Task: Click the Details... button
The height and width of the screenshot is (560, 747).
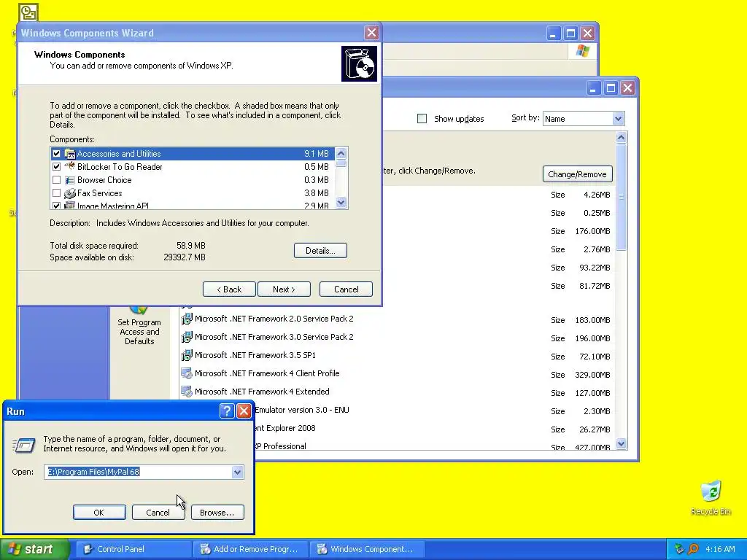Action: coord(320,251)
